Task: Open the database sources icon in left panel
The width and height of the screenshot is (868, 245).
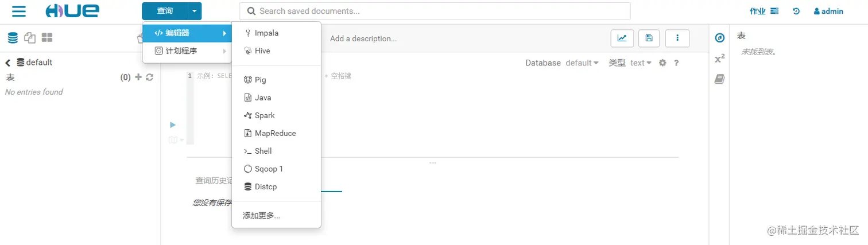Action: [13, 38]
